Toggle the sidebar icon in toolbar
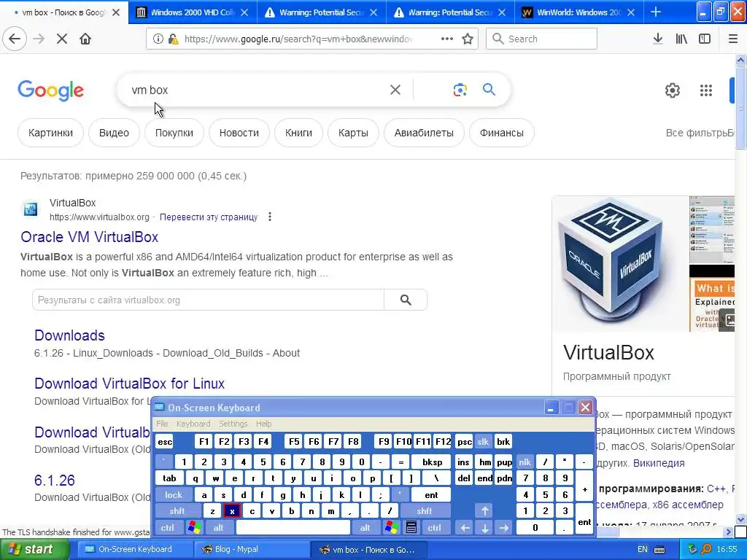The height and width of the screenshot is (560, 747). 705,39
